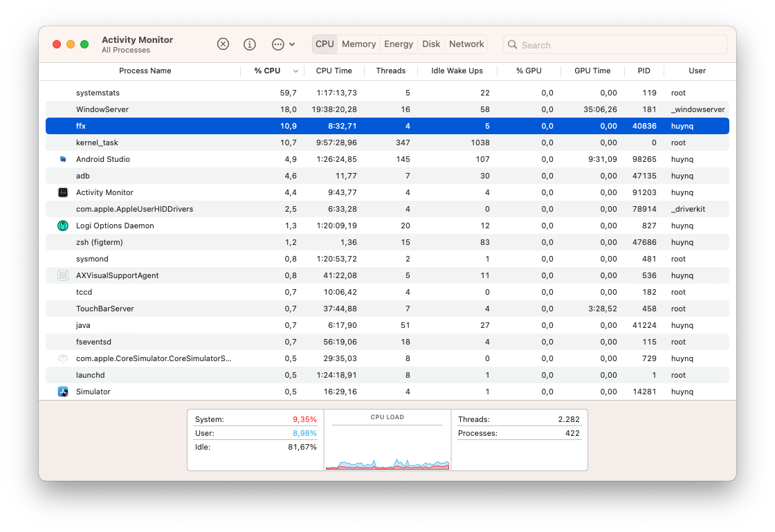
Task: Open process info with the (i) inspect icon
Action: 249,44
